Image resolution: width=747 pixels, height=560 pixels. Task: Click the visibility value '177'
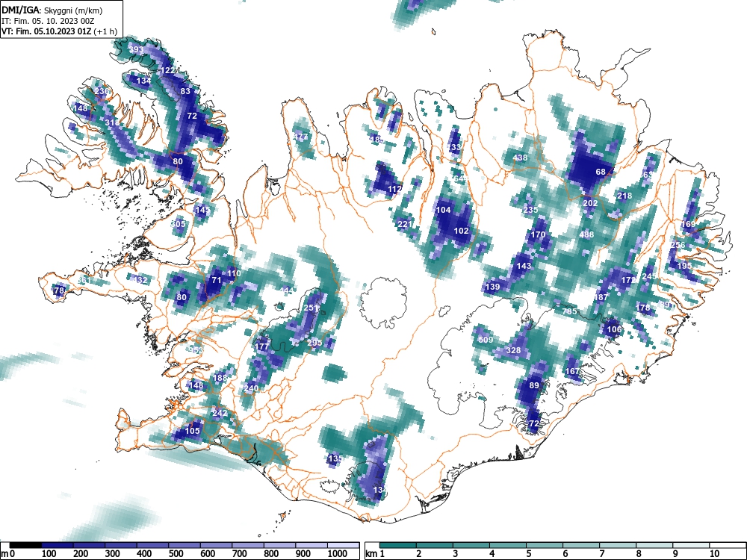[262, 346]
